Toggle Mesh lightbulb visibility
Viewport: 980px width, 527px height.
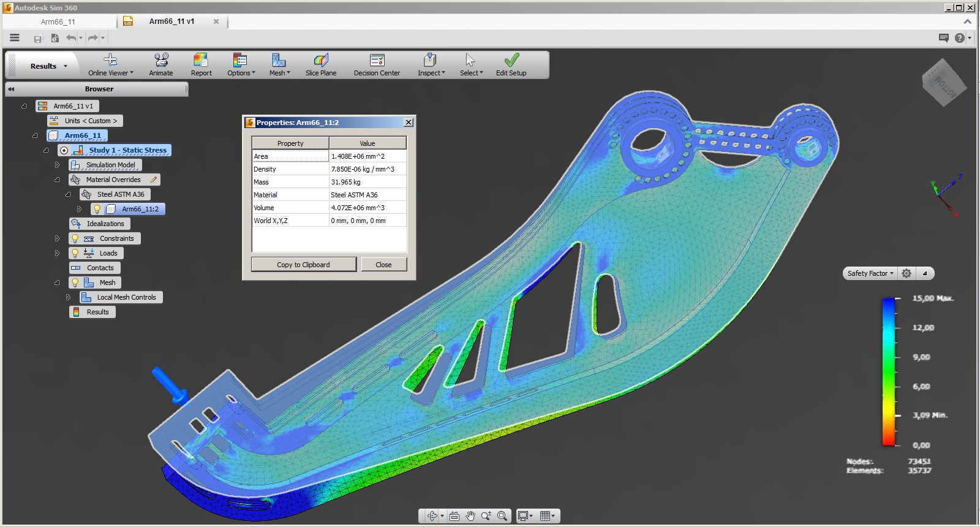click(x=75, y=282)
